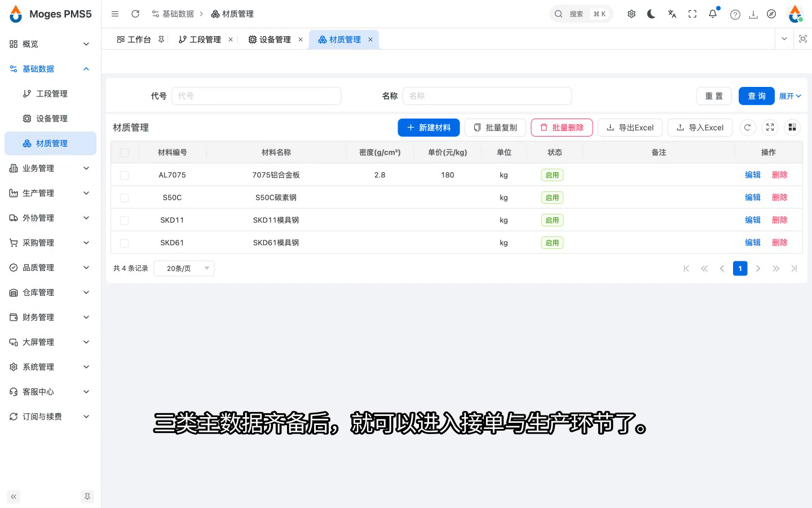This screenshot has width=812, height=508.
Task: Expand the 生产管理 sidebar menu
Action: (50, 193)
